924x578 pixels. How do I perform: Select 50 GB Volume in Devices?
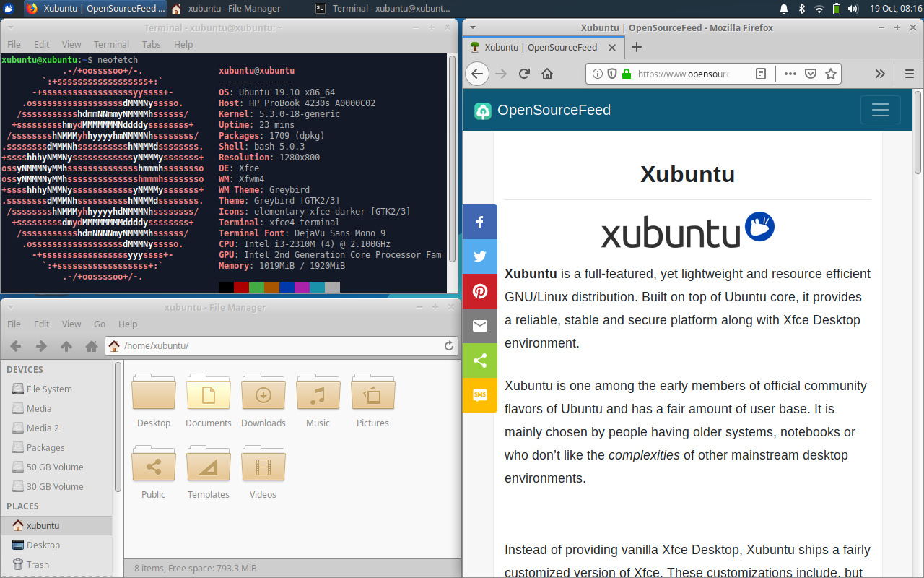[55, 467]
